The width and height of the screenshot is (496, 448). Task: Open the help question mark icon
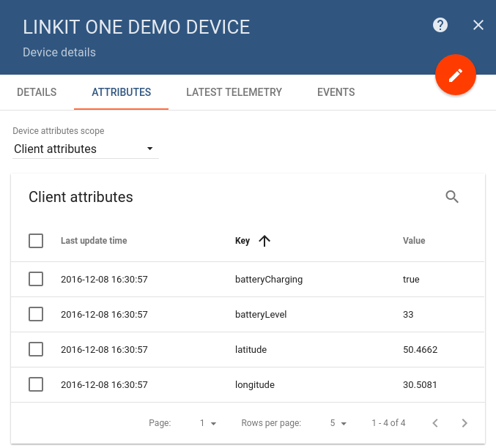[440, 25]
